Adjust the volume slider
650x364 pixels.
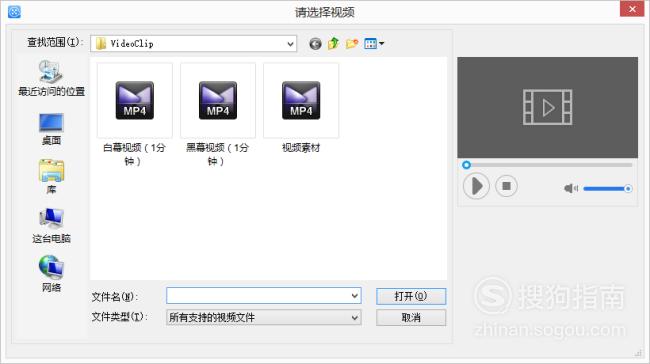(607, 189)
